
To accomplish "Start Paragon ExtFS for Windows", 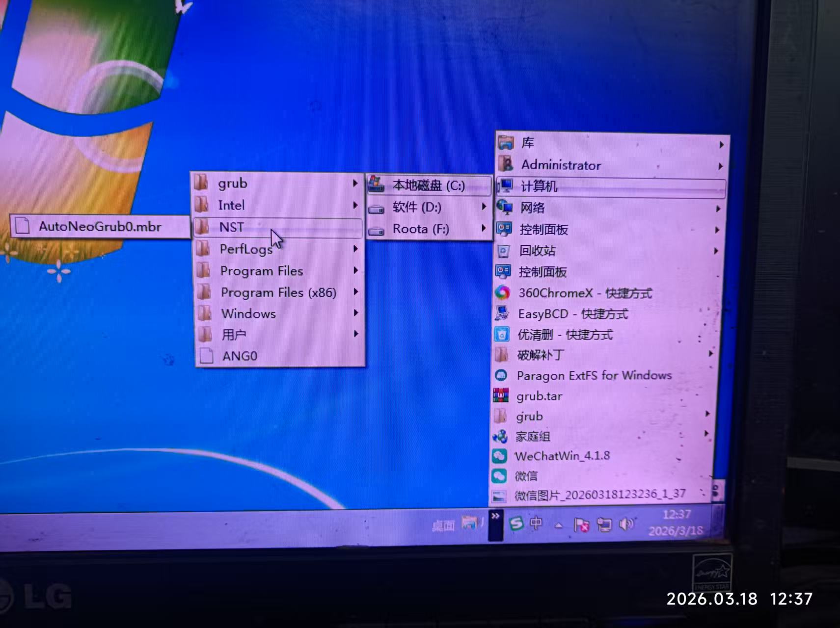I will (x=594, y=375).
